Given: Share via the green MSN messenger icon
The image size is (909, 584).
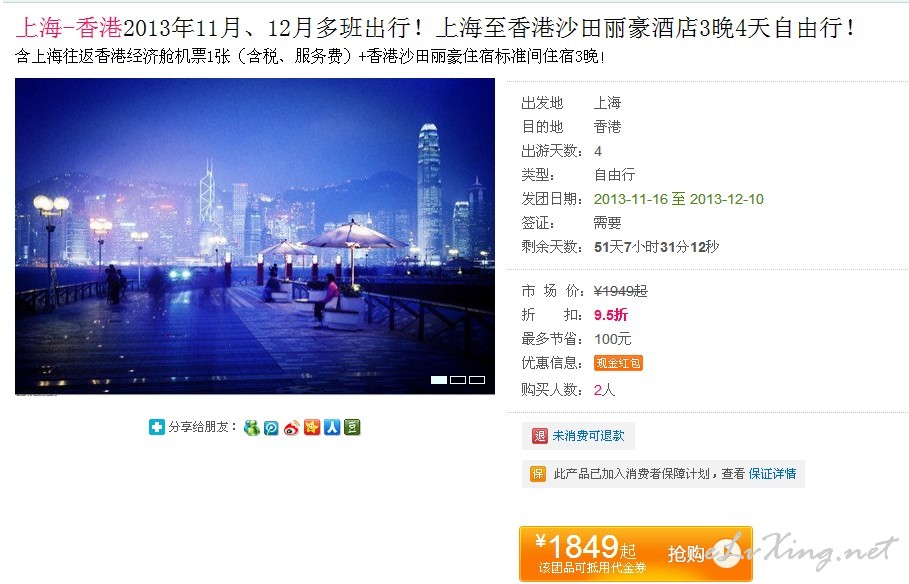Looking at the screenshot, I should click(x=252, y=428).
